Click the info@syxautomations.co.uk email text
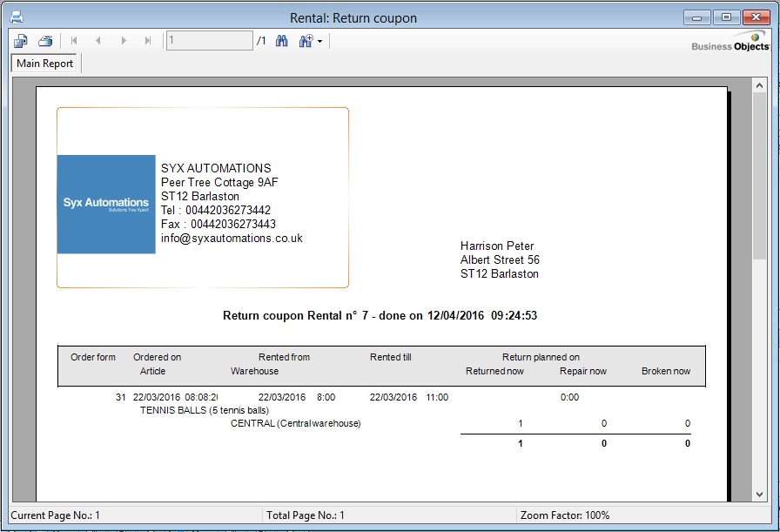780x532 pixels. point(232,238)
